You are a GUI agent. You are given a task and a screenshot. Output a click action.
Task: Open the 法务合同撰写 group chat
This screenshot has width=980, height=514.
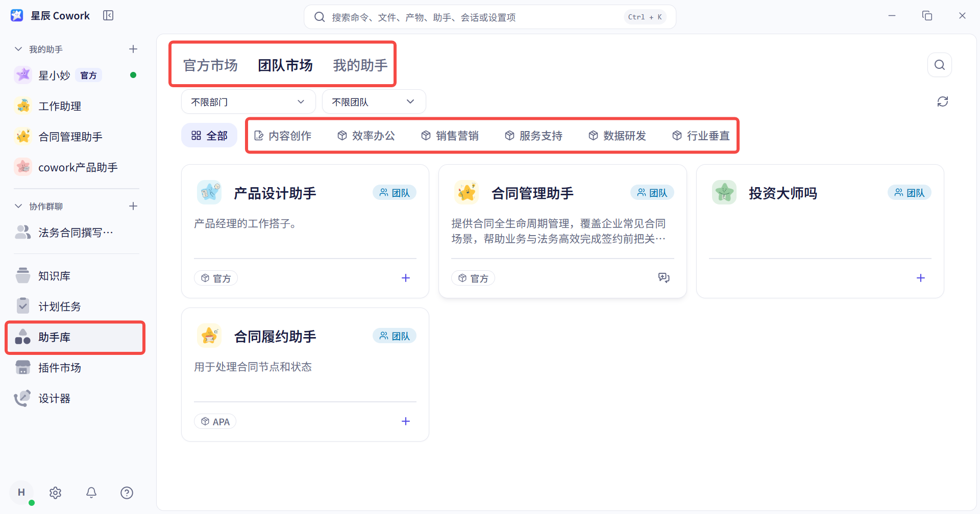point(76,233)
